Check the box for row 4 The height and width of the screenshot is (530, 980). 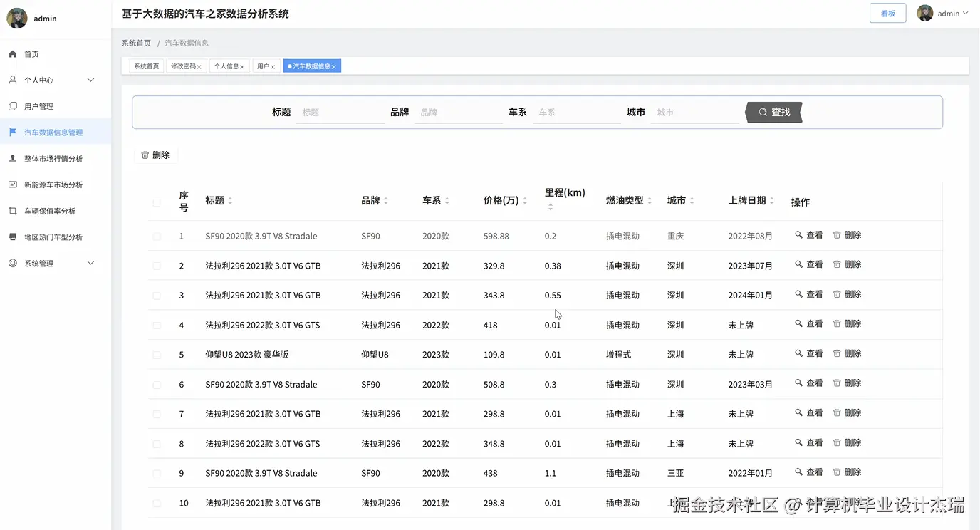point(157,325)
